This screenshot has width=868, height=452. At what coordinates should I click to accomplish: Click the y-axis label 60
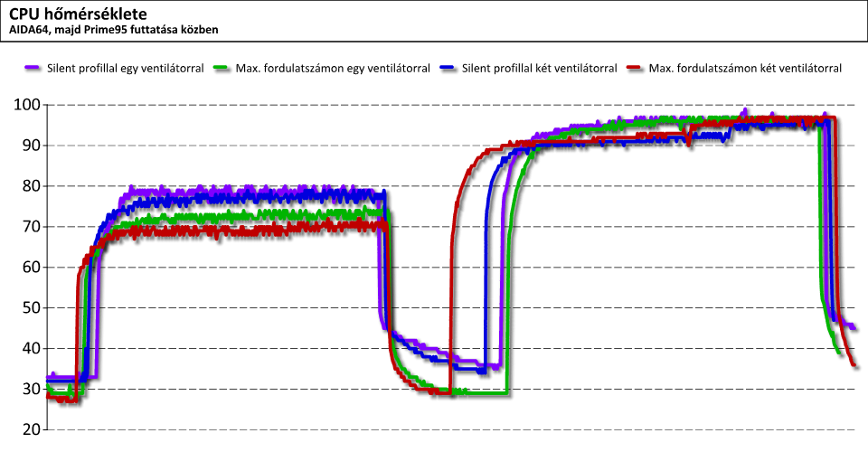pos(31,268)
